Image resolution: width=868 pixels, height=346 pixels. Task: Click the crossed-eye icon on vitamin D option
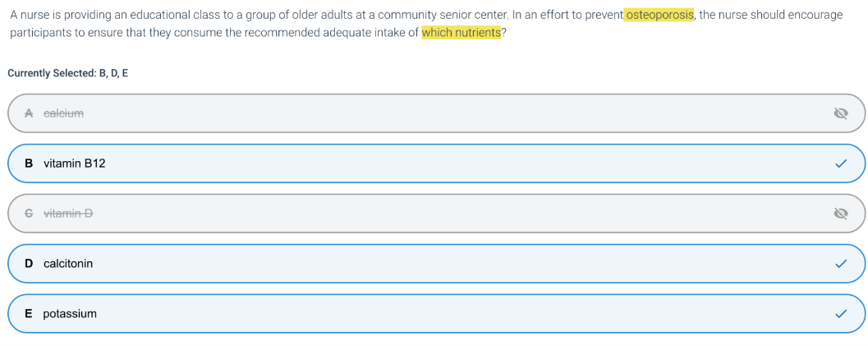point(840,214)
